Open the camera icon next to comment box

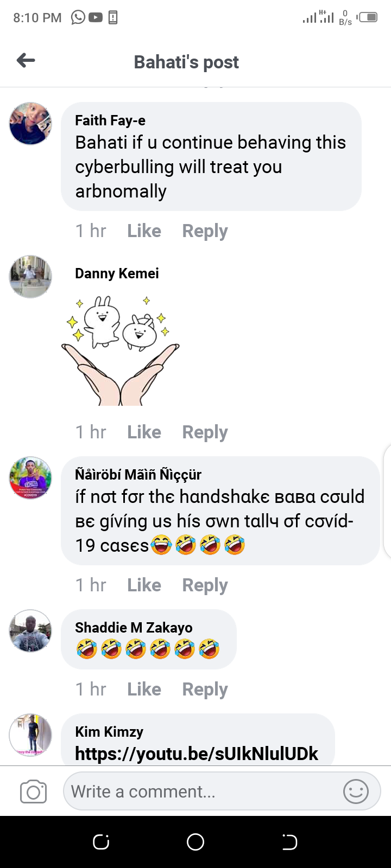coord(33,792)
